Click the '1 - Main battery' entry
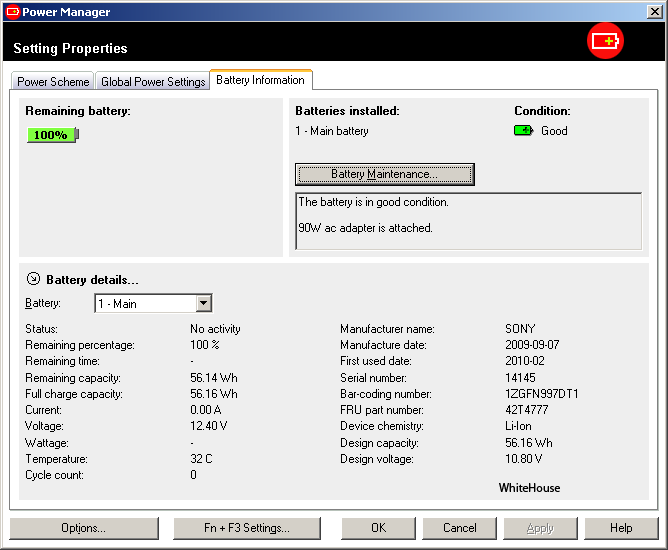 tap(332, 131)
